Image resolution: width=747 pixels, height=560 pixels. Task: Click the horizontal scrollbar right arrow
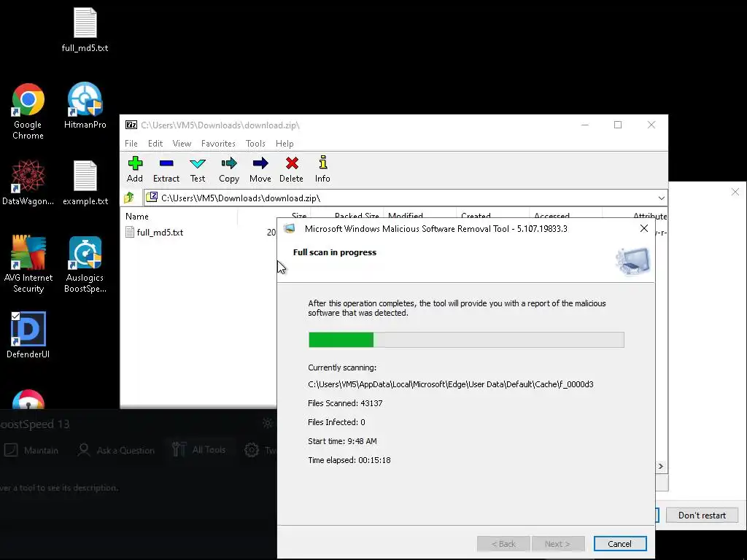pos(661,466)
